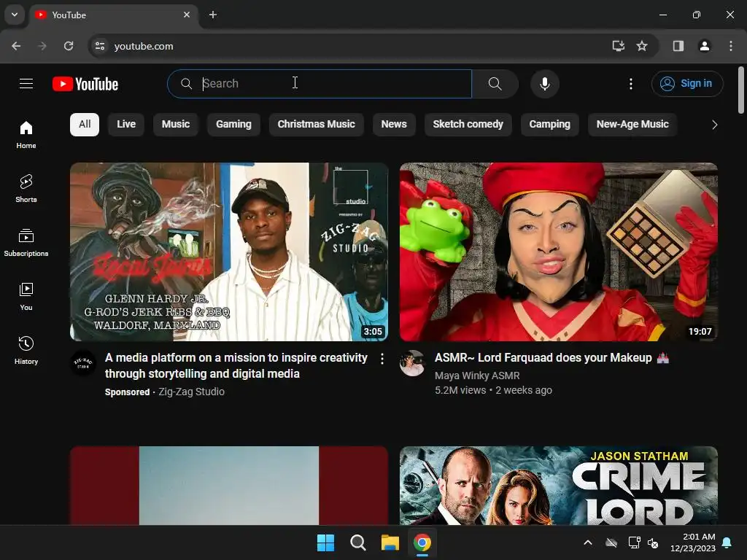This screenshot has width=747, height=560.
Task: Click the page vertical scrollbar
Action: [x=741, y=90]
